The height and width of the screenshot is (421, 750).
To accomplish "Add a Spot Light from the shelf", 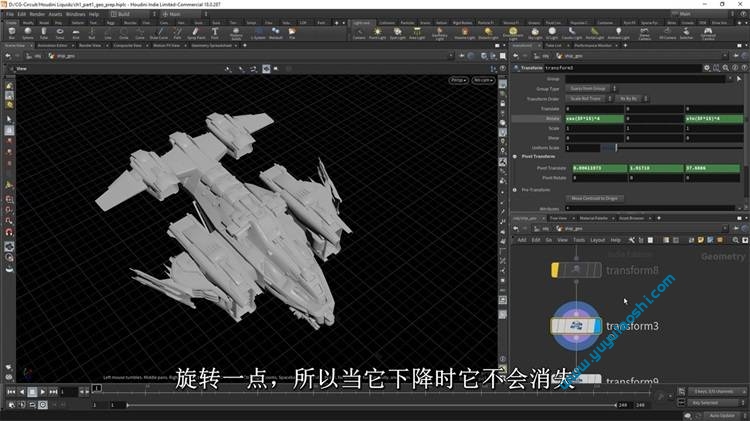I will pos(397,33).
